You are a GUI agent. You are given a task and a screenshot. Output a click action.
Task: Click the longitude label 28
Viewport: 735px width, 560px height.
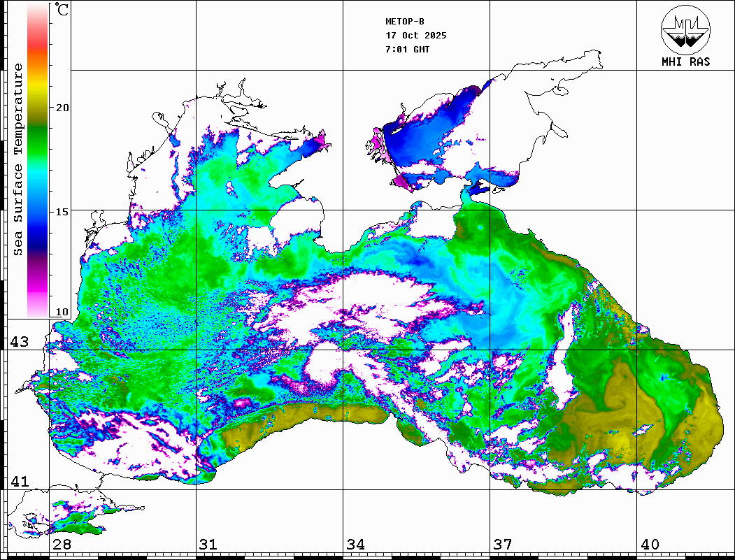click(62, 545)
